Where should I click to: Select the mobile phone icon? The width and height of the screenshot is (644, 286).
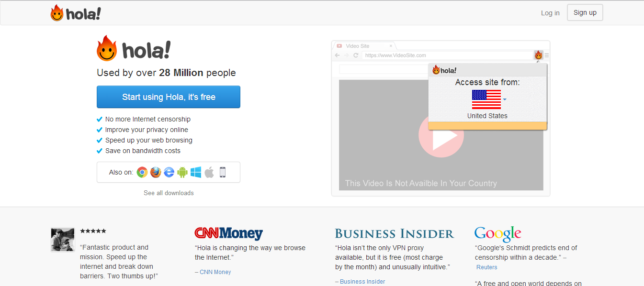(223, 172)
